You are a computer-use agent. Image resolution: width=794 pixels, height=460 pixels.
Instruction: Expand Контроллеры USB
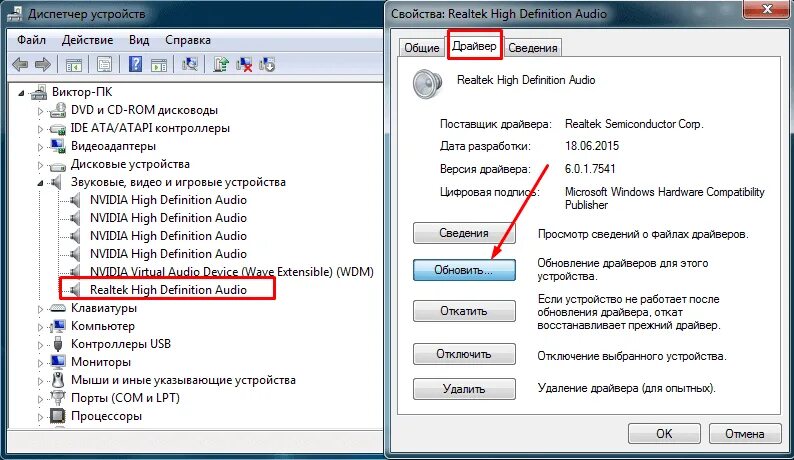41,345
